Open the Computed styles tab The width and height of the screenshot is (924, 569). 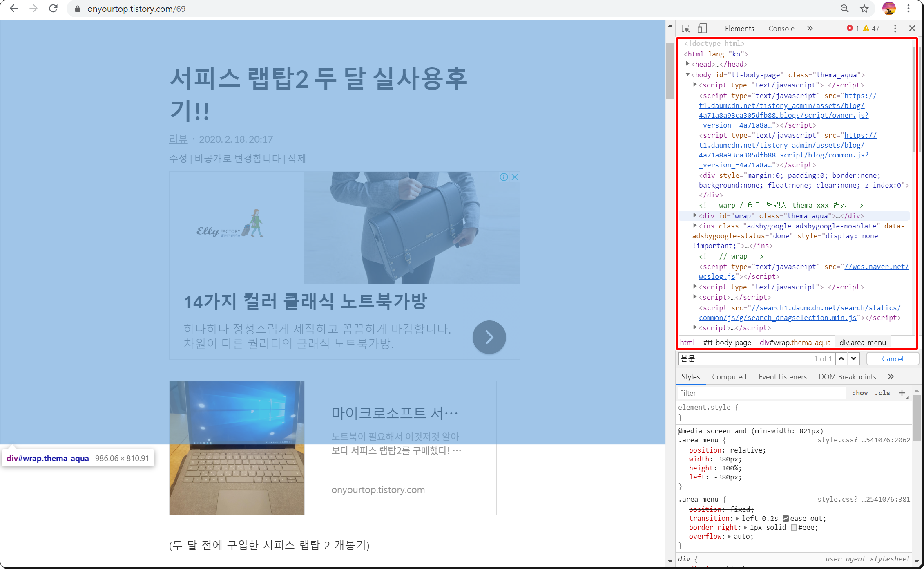[x=729, y=376]
